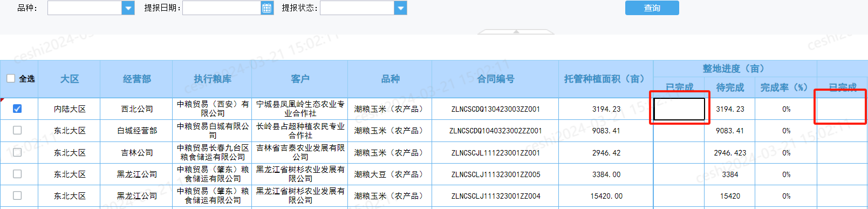Select the 3384.00 area value
Viewport: 868px width, 209px height.
[x=606, y=174]
